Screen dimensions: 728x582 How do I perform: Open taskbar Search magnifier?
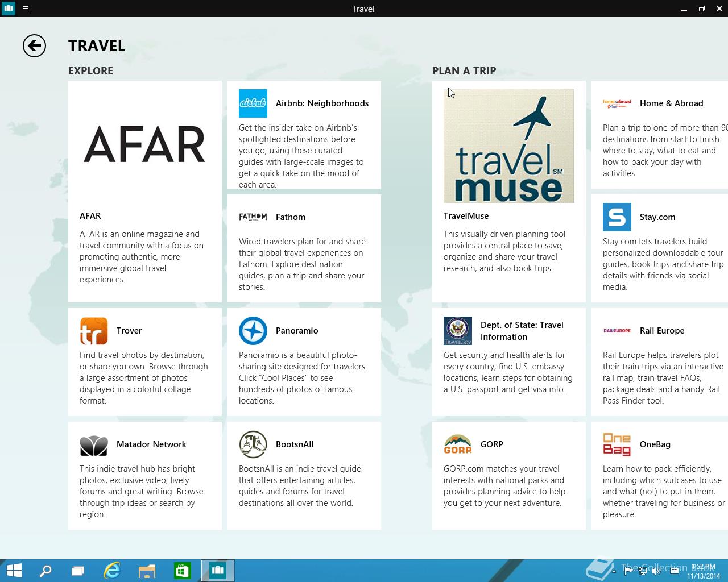tap(45, 571)
